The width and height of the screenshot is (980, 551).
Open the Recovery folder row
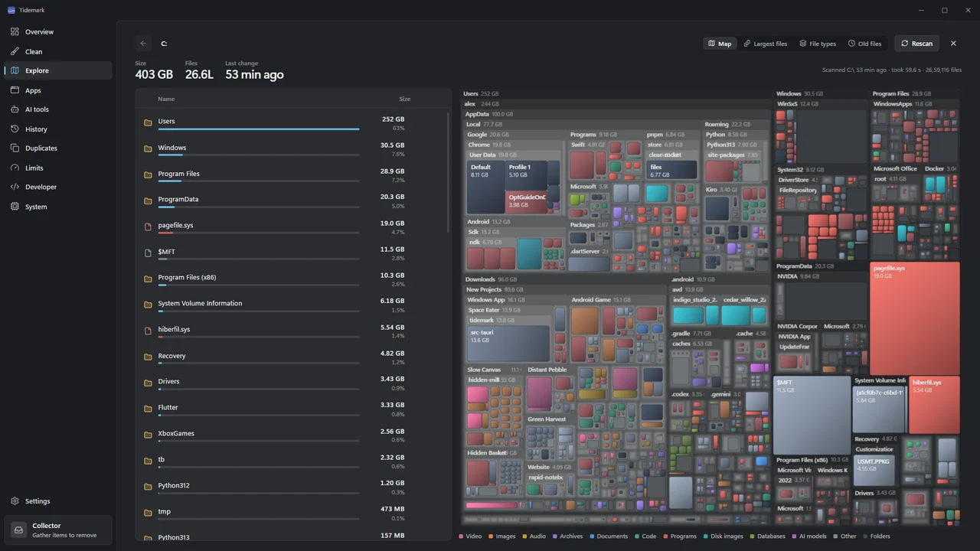292,357
